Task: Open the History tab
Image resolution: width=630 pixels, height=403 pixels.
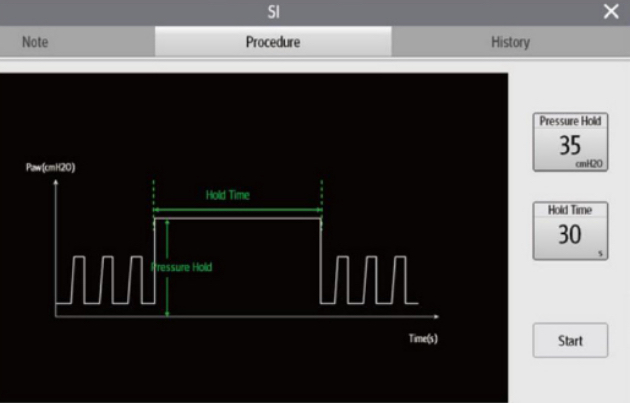Action: click(x=510, y=43)
